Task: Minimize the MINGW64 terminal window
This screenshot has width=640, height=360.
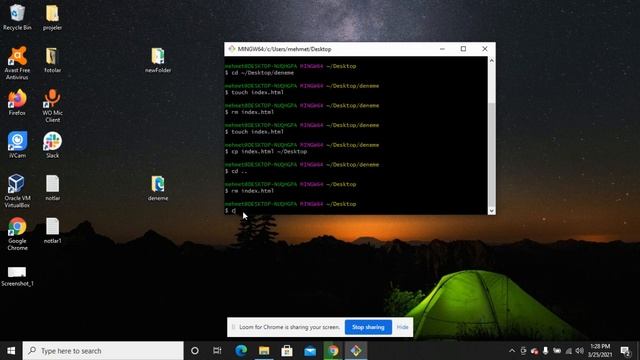Action: [442, 49]
